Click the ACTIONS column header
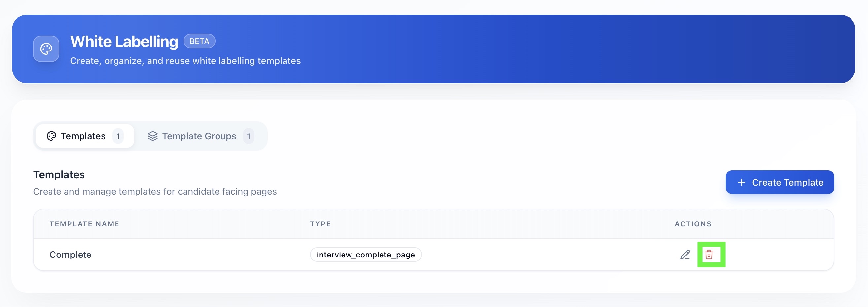Image resolution: width=868 pixels, height=307 pixels. [x=693, y=224]
